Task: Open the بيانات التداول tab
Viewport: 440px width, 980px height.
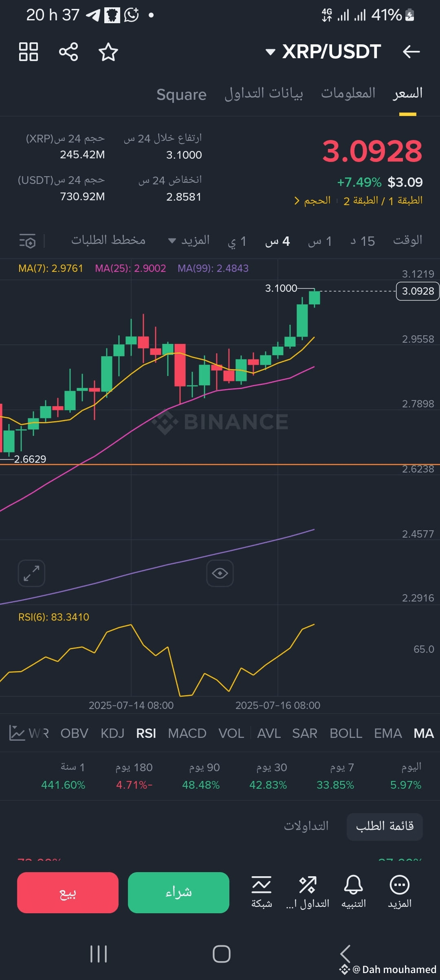Action: coord(264,94)
